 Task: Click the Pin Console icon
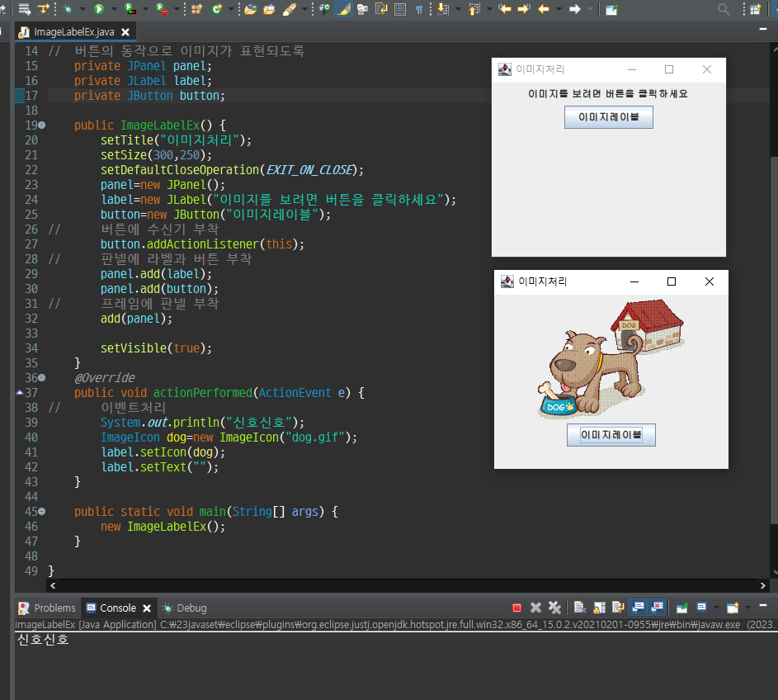tap(682, 608)
